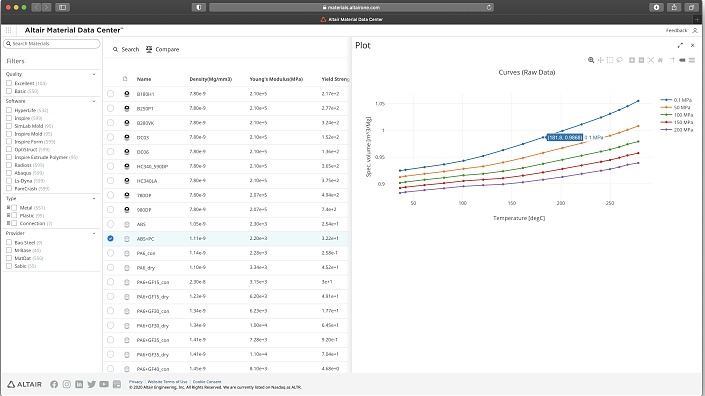
Task: Open Altair Instagram page icon
Action: pos(67,384)
